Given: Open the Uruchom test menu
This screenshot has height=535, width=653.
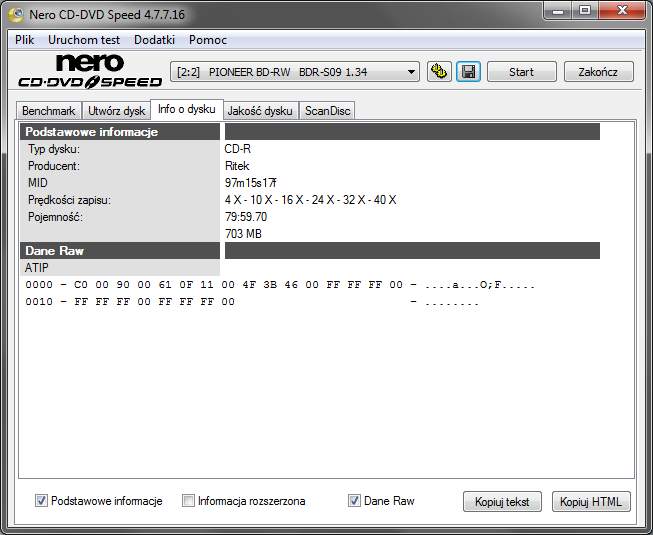Looking at the screenshot, I should [x=84, y=40].
